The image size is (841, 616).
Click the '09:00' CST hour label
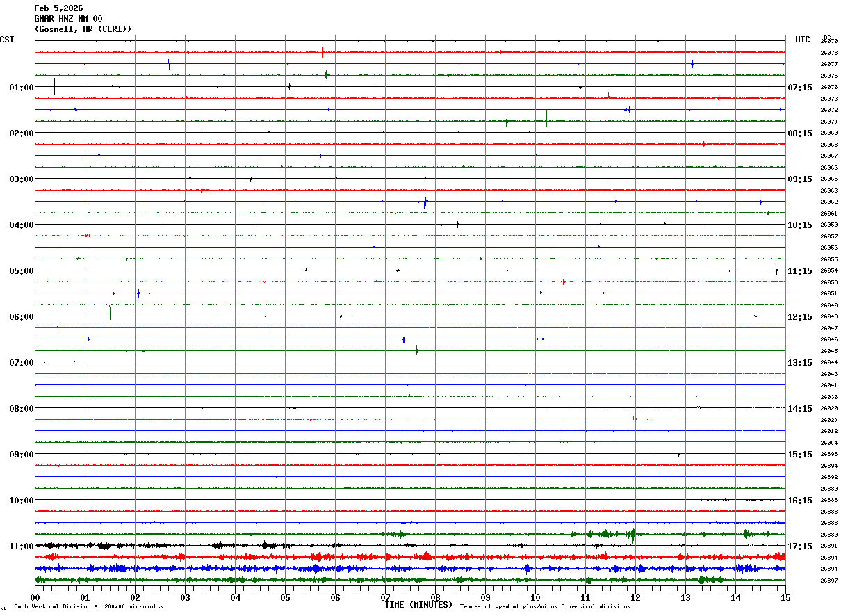22,455
